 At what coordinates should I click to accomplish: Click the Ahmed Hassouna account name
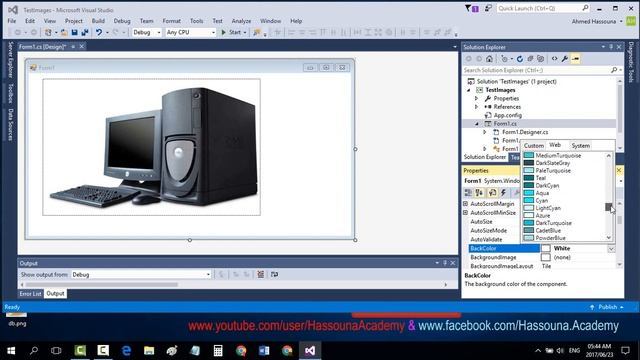tap(593, 21)
